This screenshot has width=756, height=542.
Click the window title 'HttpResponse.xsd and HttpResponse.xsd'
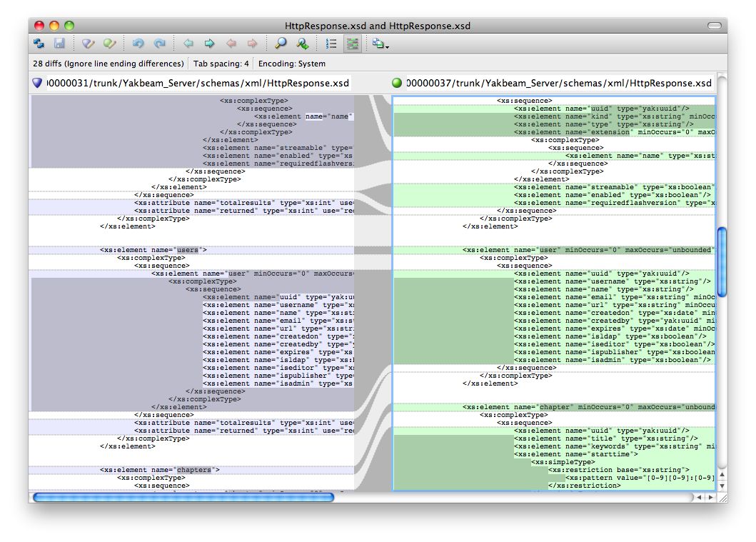[x=378, y=26]
